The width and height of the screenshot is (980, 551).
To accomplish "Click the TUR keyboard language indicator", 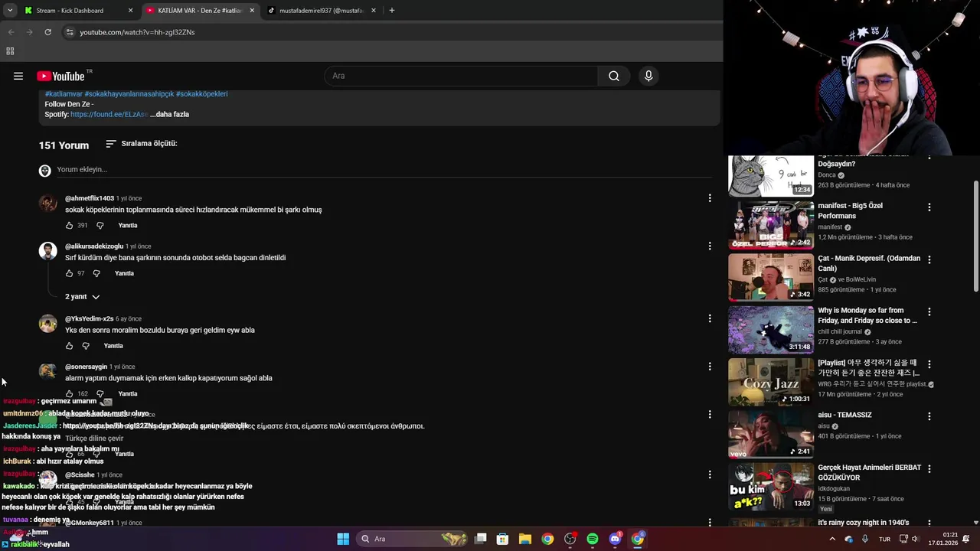I will (884, 539).
